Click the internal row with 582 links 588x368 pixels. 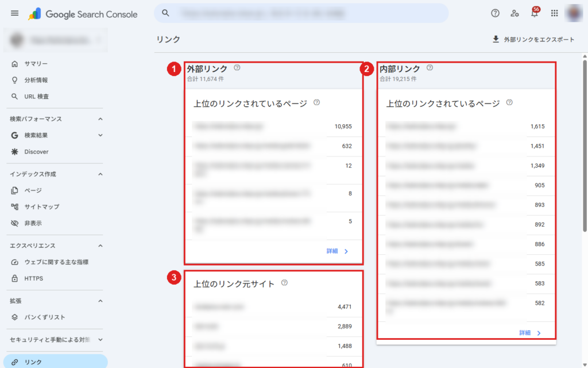coord(466,307)
